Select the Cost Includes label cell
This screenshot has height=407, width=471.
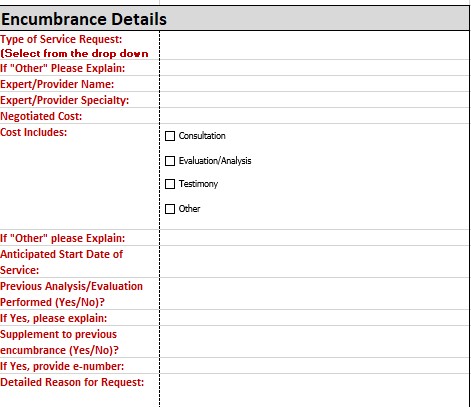[80, 177]
